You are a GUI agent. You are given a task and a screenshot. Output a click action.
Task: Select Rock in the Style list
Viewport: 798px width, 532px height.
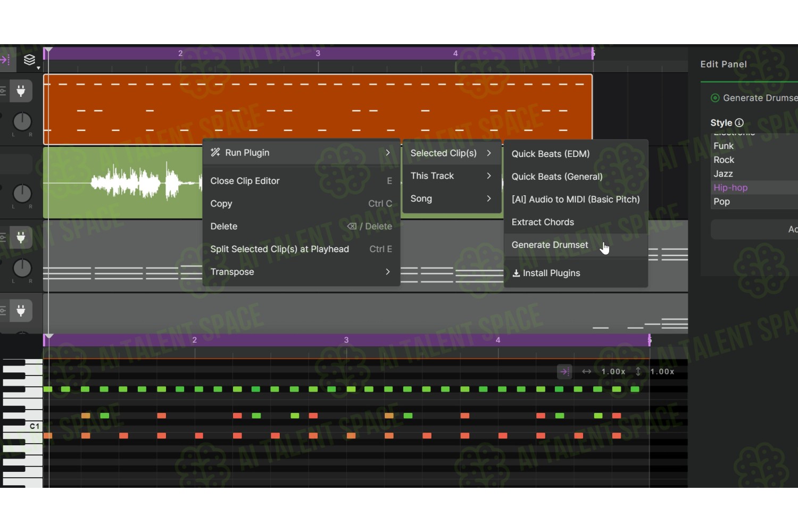click(754, 160)
